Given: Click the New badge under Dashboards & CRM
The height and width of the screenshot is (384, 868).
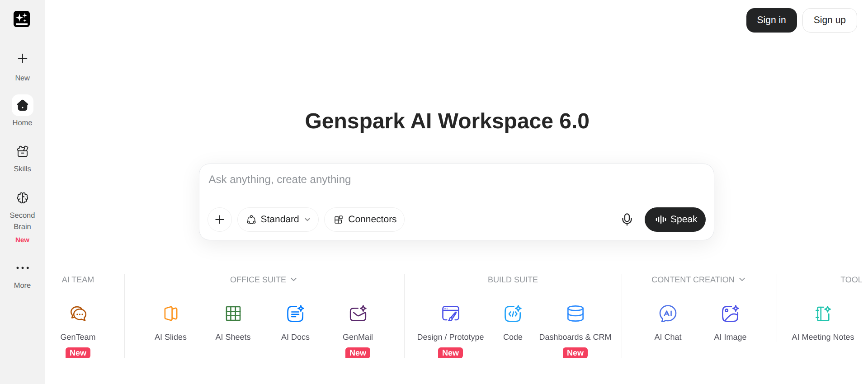Looking at the screenshot, I should point(575,353).
